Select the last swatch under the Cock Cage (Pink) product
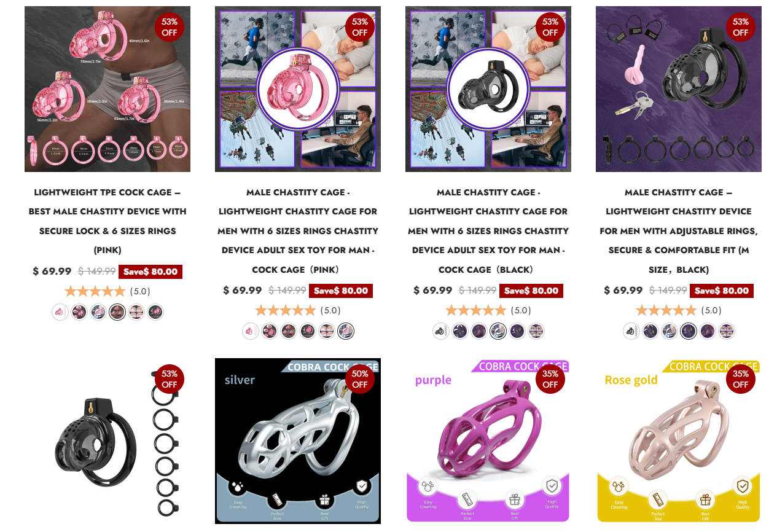This screenshot has height=532, width=777. click(346, 332)
